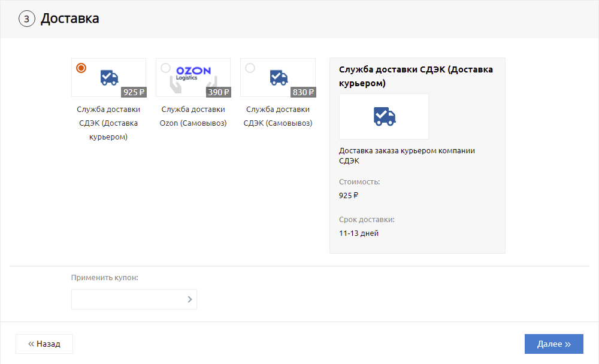Click the truck icon for CDEK self-pickup
Image resolution: width=599 pixels, height=364 pixels.
click(279, 78)
